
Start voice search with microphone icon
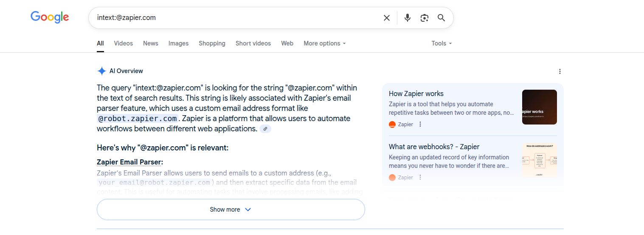point(408,18)
